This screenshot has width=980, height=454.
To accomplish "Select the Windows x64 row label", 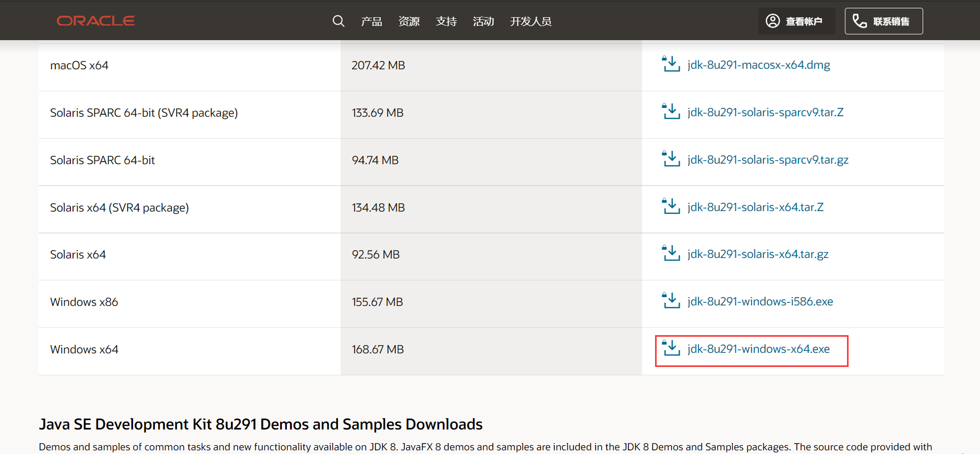I will (x=84, y=349).
